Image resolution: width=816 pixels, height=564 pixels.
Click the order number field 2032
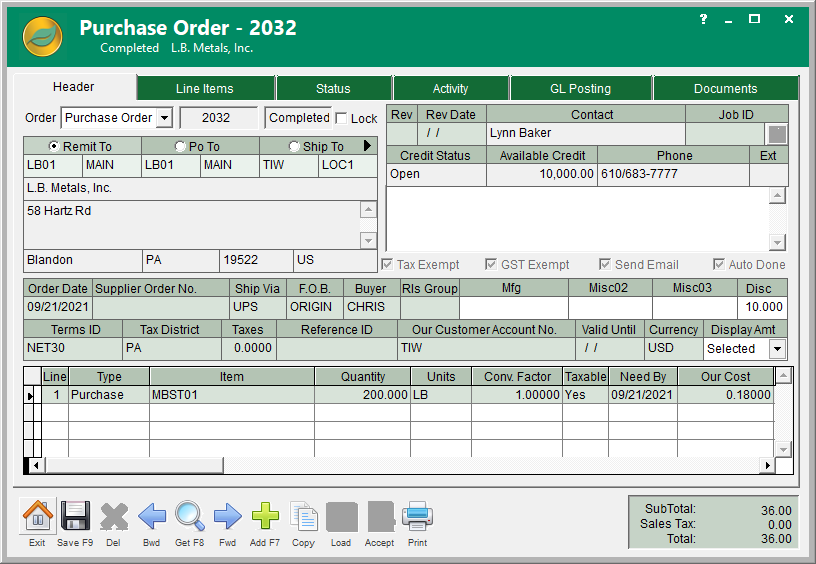[218, 118]
